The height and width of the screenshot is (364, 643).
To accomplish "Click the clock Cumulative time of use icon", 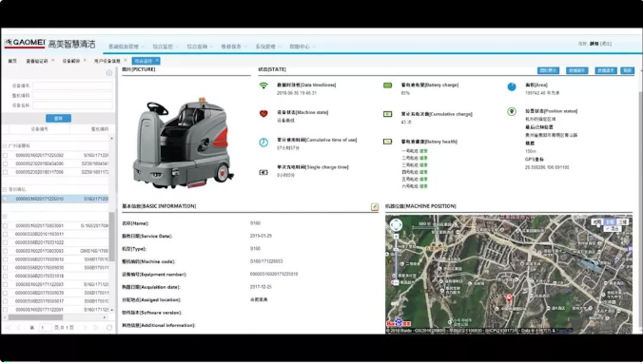I will pyautogui.click(x=263, y=143).
